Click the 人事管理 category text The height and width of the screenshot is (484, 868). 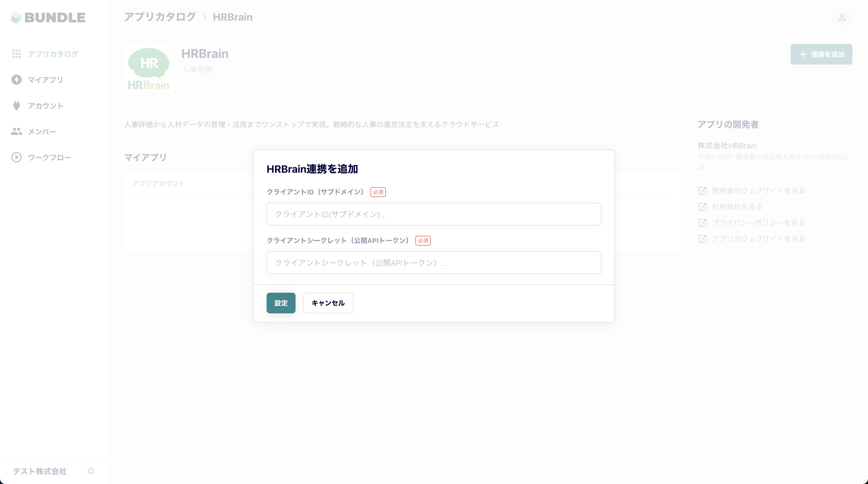coord(197,70)
